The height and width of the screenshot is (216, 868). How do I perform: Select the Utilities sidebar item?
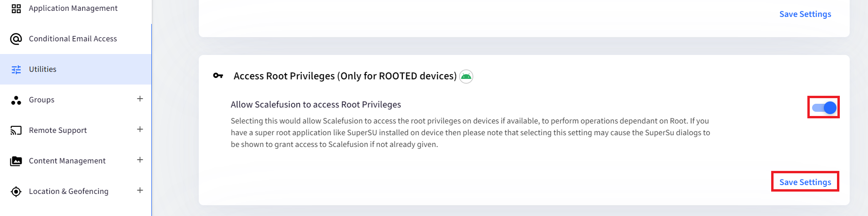(76, 69)
